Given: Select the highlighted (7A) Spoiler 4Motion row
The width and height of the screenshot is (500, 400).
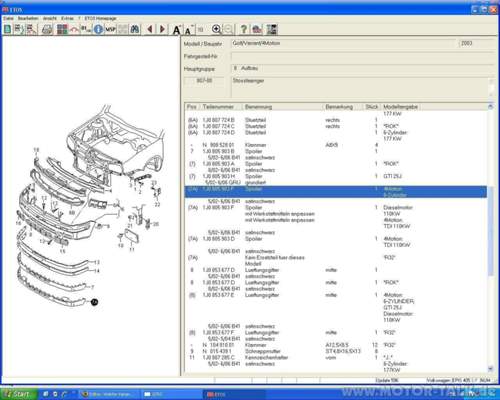Looking at the screenshot, I should point(336,192).
